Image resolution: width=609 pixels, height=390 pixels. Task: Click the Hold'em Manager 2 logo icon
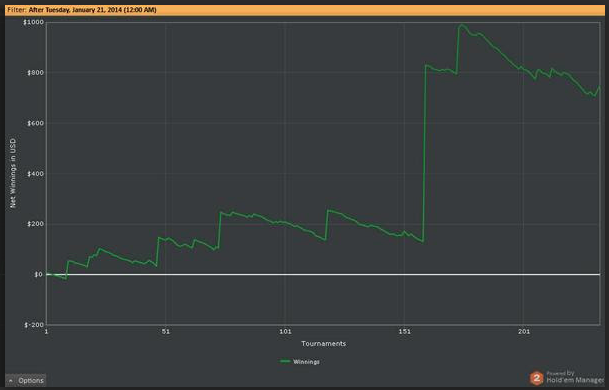[x=537, y=378]
